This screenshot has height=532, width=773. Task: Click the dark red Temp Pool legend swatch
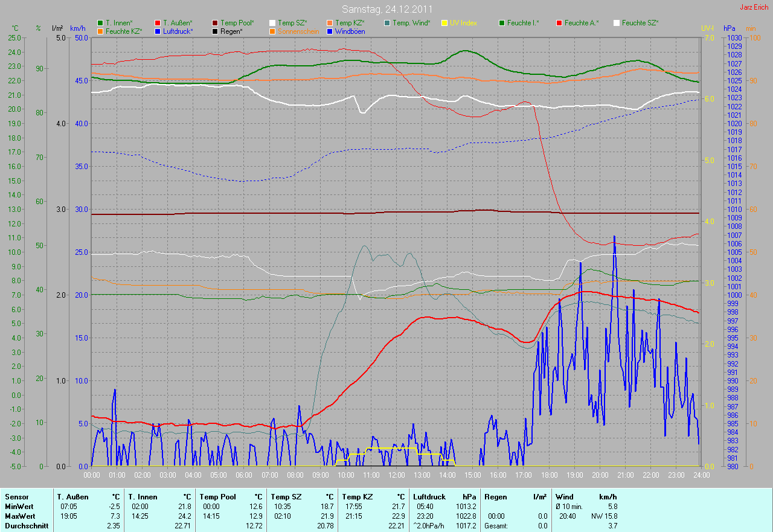pyautogui.click(x=215, y=23)
